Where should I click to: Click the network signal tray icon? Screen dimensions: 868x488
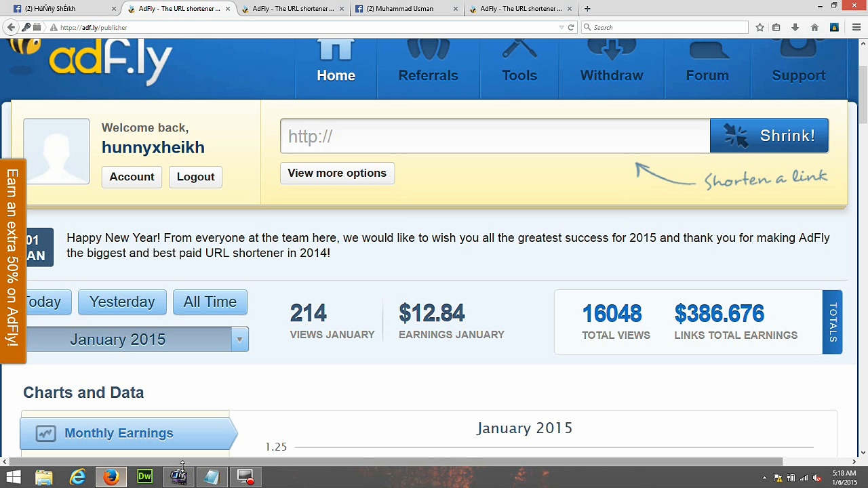804,478
